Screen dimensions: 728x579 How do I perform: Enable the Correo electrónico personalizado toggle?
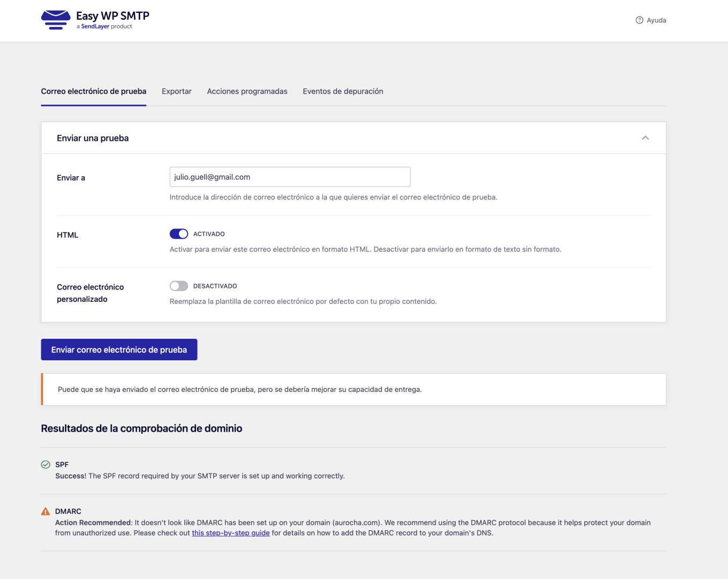pos(179,286)
